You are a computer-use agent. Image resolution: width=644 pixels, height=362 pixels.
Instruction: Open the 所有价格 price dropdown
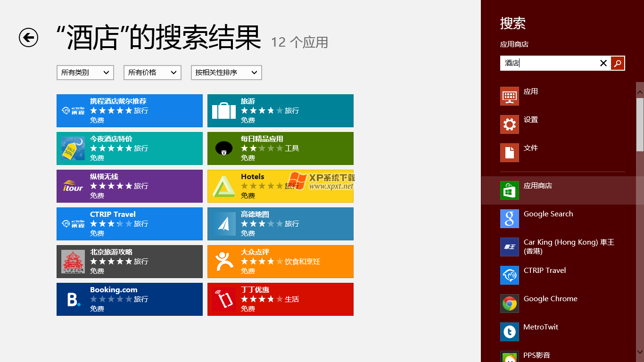152,73
